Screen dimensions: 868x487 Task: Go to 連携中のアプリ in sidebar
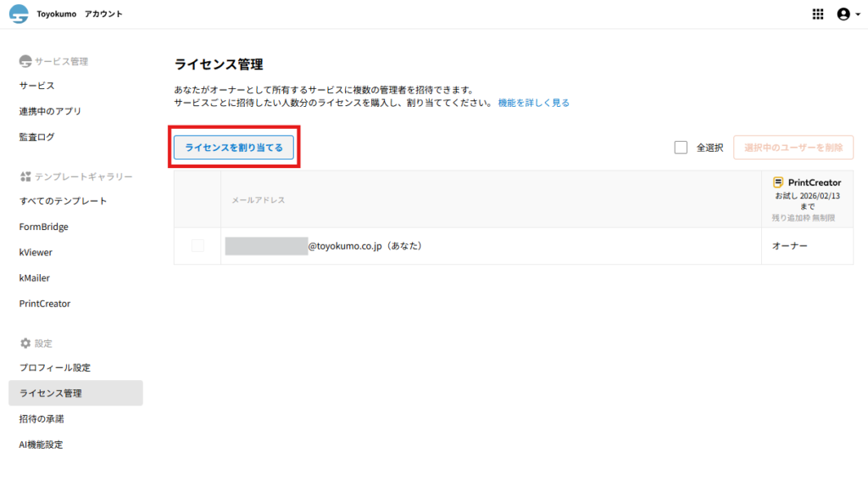(x=50, y=111)
